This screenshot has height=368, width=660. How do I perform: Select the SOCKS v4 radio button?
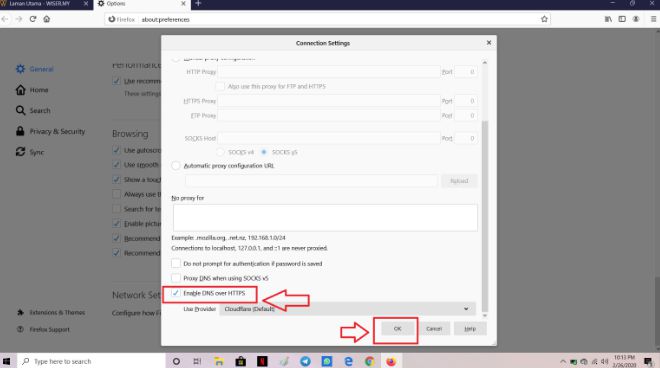coord(220,152)
